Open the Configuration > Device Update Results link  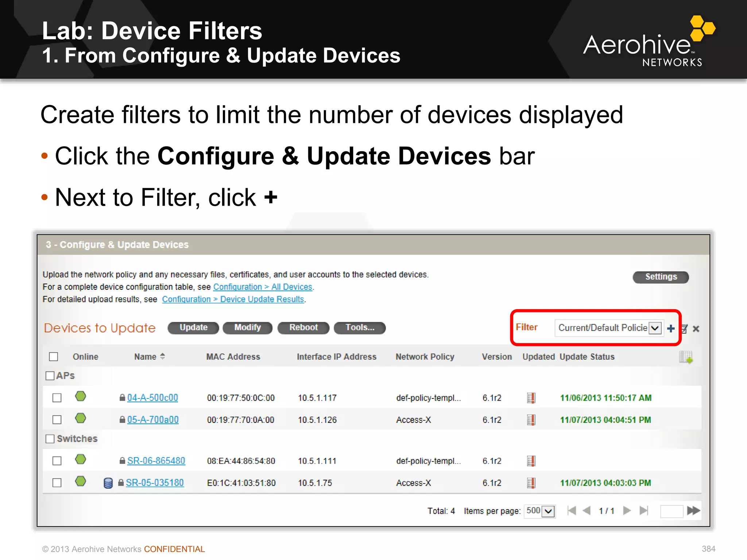tap(233, 299)
